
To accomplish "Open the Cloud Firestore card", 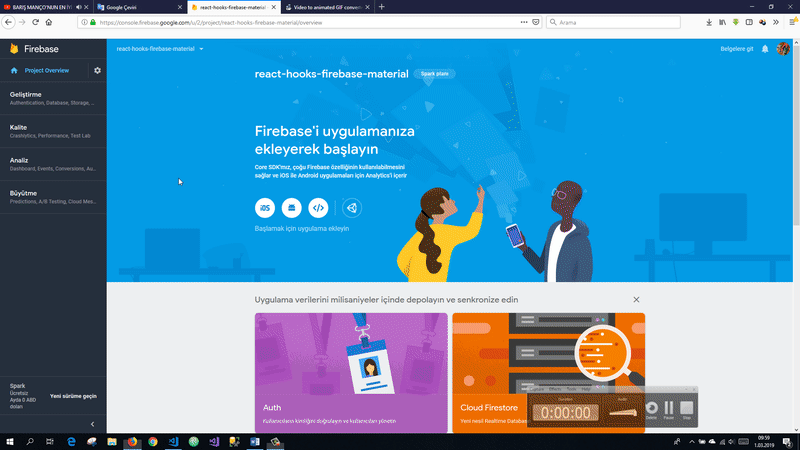I will pyautogui.click(x=548, y=373).
